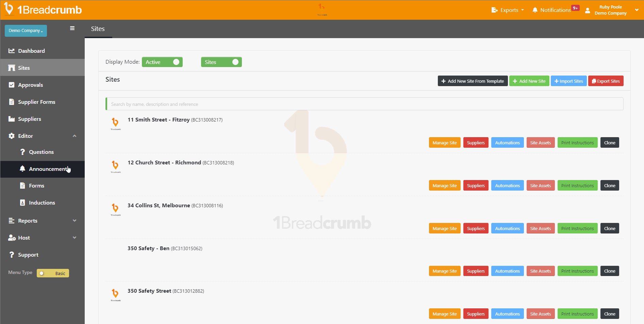Toggle the Sites display switch
Screen dimensions: 644x324
pyautogui.click(x=221, y=62)
